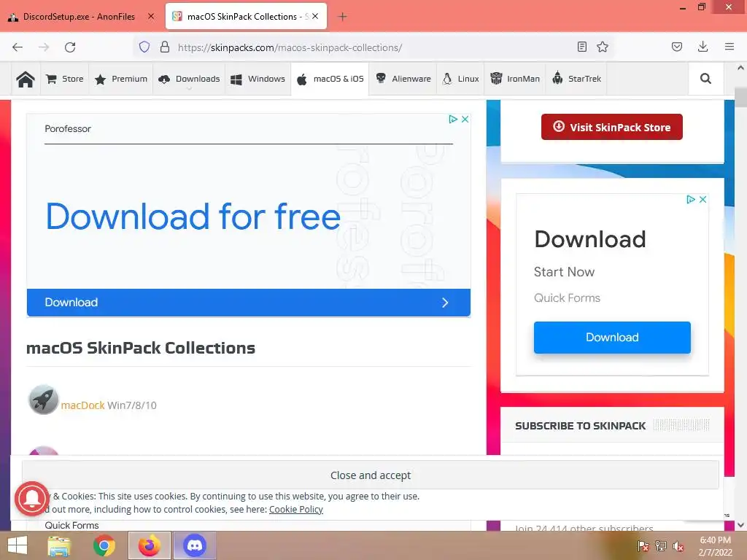Viewport: 747px width, 560px height.
Task: Click AdChoices icon on sidebar ad
Action: tap(691, 200)
